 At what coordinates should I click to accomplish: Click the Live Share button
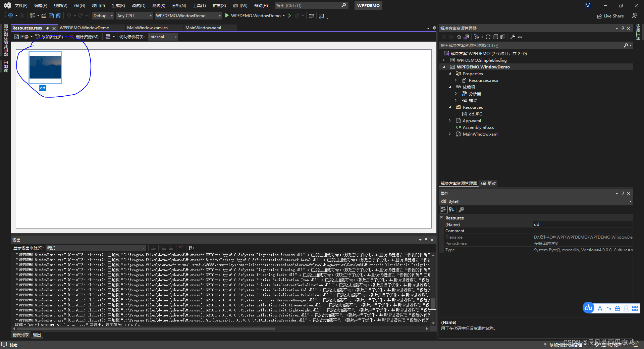610,16
